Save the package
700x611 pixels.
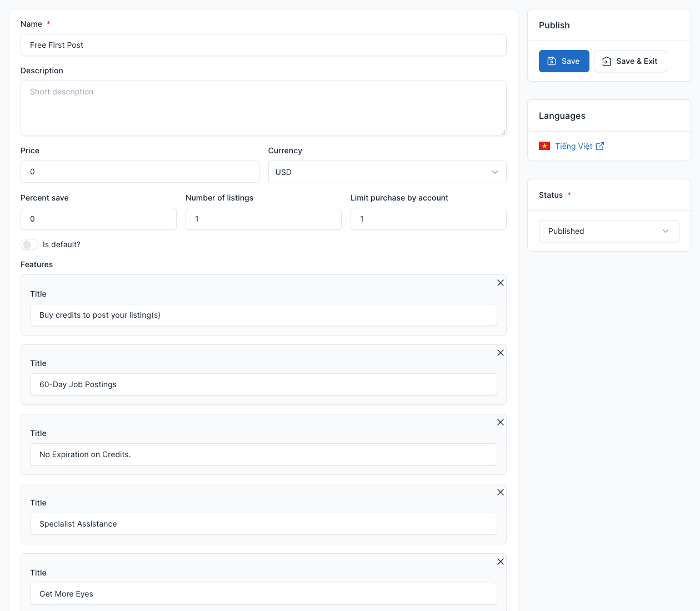(x=564, y=61)
